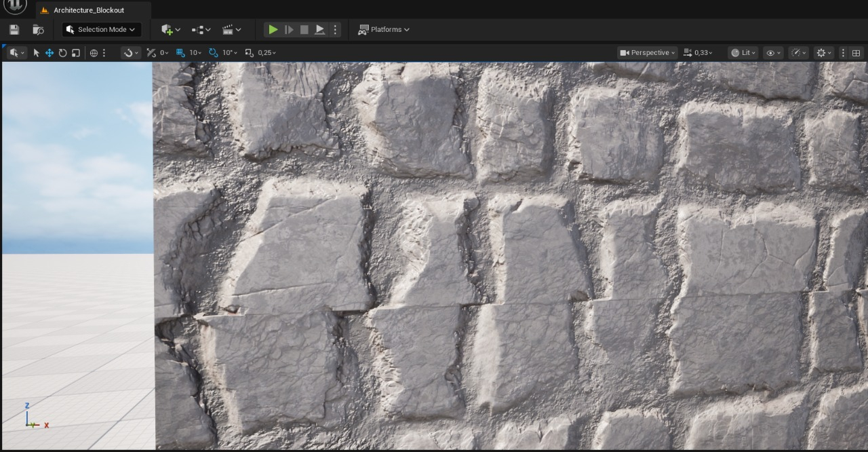
Task: Activate the Translate move tool
Action: click(50, 53)
